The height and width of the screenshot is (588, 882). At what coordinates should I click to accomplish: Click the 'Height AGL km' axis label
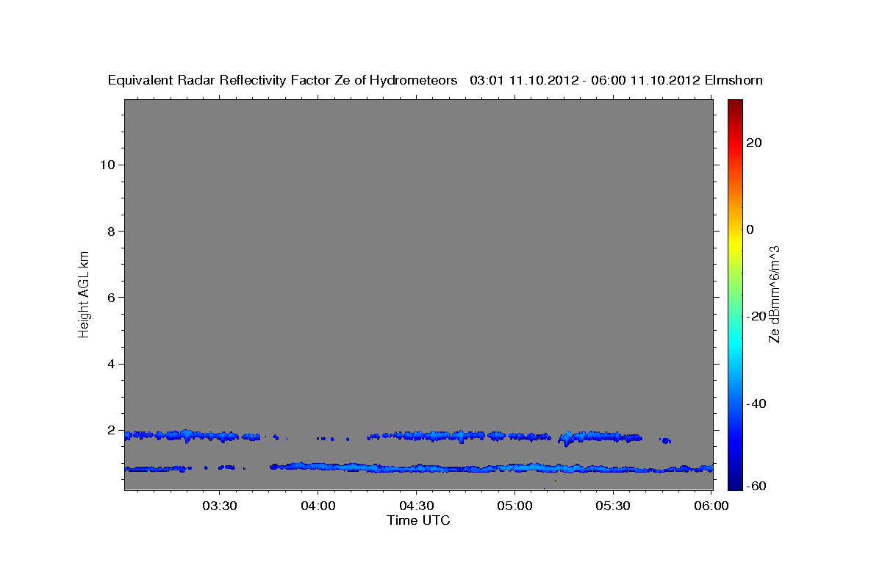point(84,293)
